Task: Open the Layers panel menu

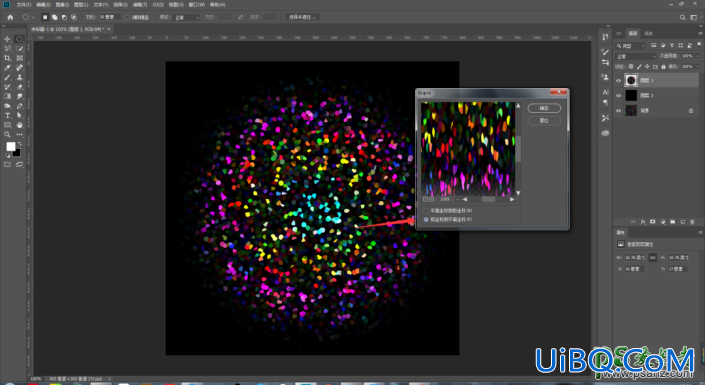Action: tap(701, 33)
